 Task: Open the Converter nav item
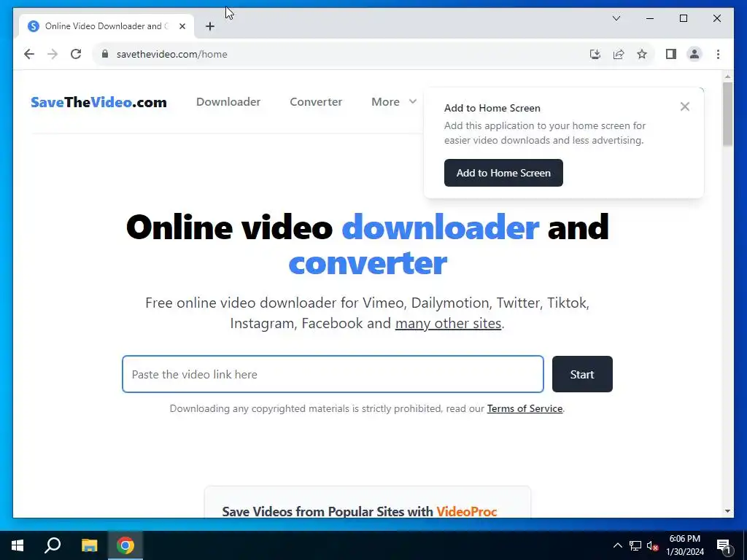point(316,102)
